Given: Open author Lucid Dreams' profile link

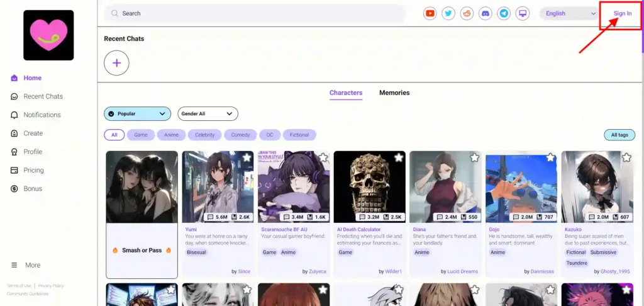Looking at the screenshot, I should click(x=463, y=271).
